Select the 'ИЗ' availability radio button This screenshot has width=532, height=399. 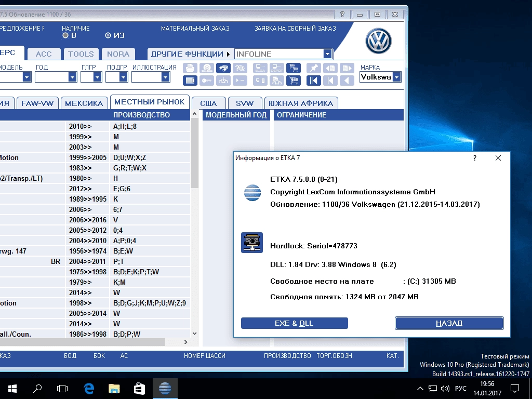[108, 35]
